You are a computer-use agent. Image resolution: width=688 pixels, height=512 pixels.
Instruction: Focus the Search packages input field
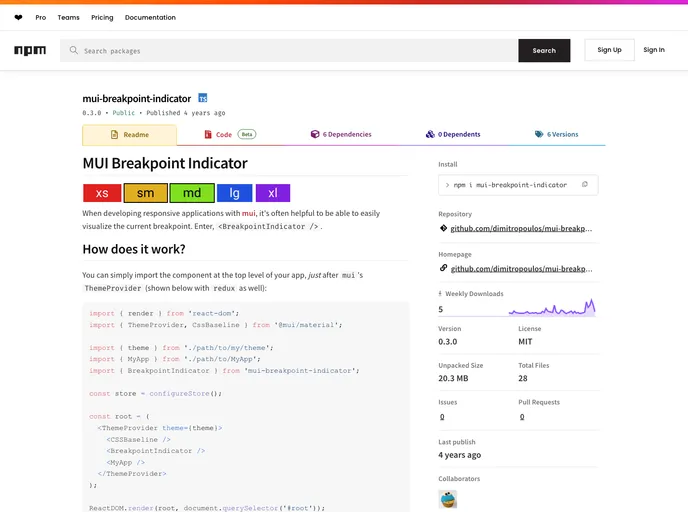point(289,50)
